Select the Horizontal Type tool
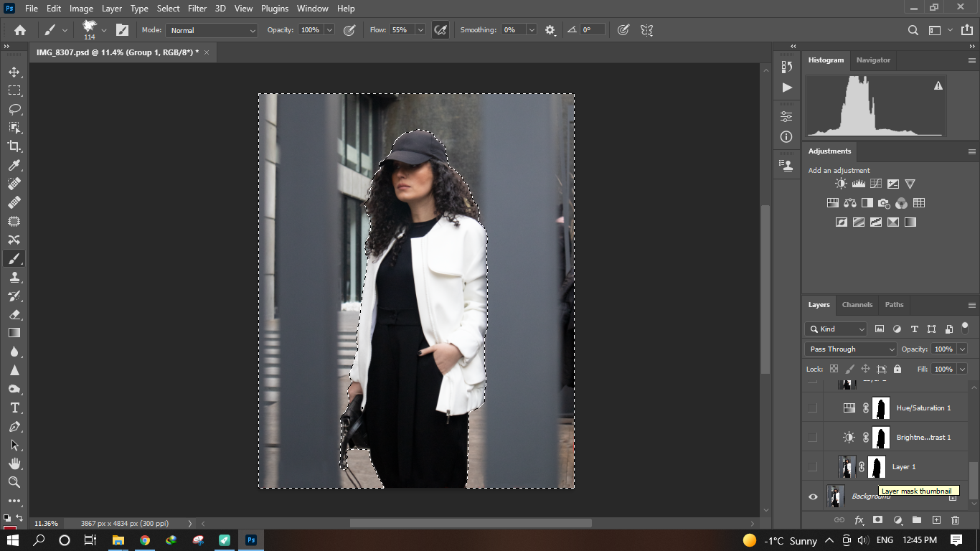This screenshot has width=980, height=551. click(x=14, y=408)
